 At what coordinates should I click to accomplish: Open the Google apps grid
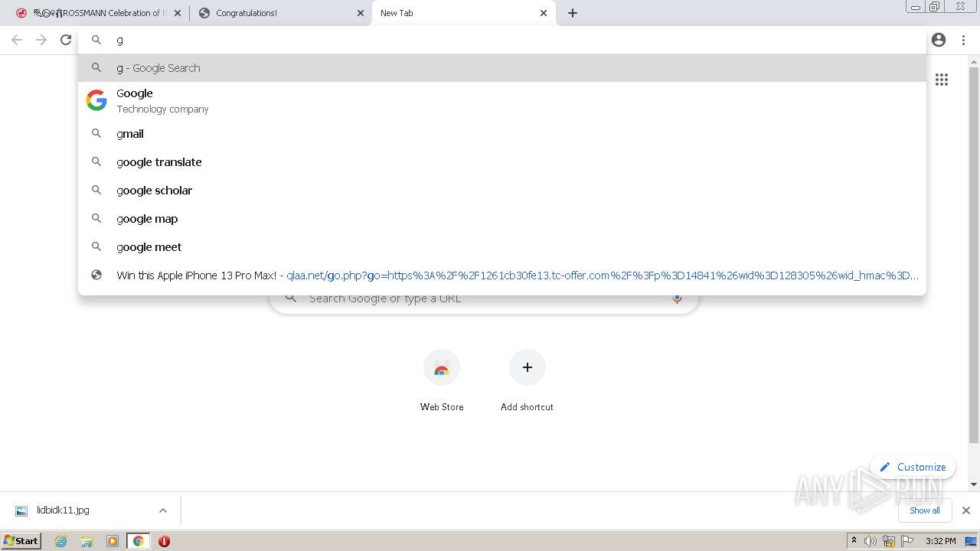click(942, 80)
